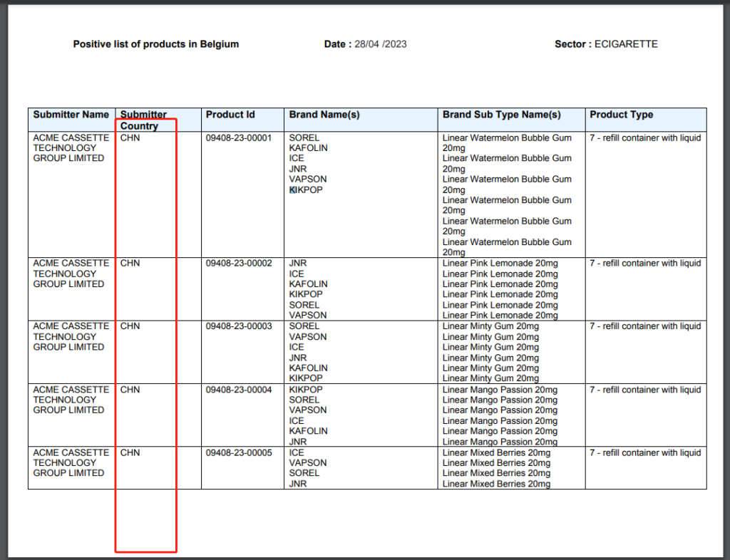Click VAPSON brand in the 09408-23-00005 row
This screenshot has width=730, height=560.
click(308, 463)
